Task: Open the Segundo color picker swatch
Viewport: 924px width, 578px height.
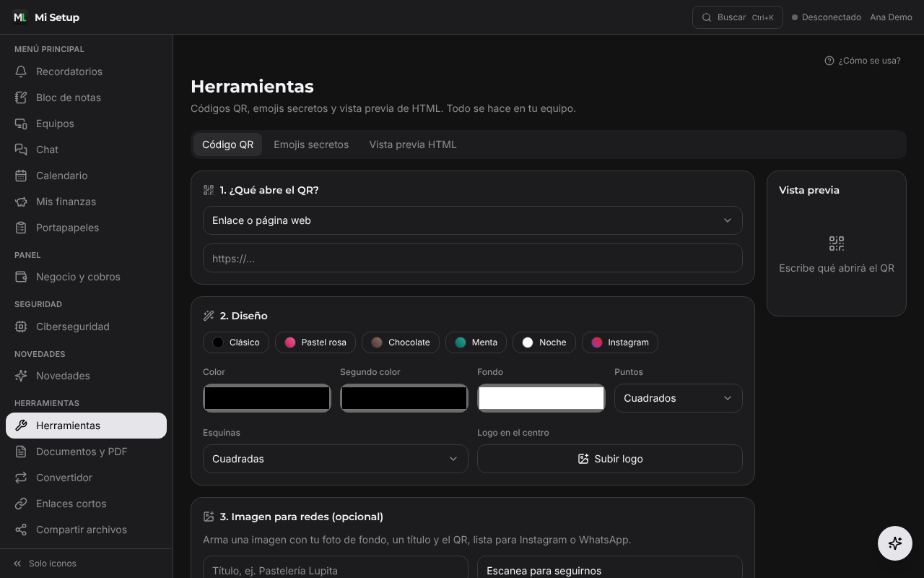Action: click(404, 398)
